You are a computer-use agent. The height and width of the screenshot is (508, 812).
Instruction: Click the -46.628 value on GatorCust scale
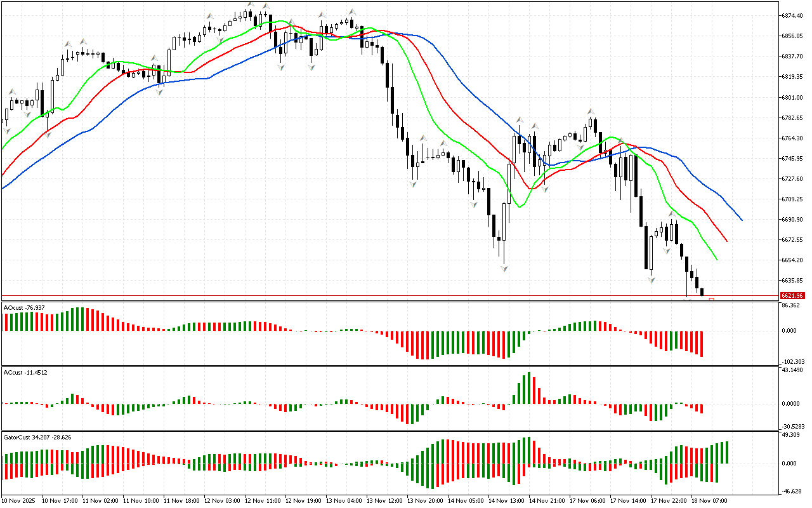coord(792,491)
